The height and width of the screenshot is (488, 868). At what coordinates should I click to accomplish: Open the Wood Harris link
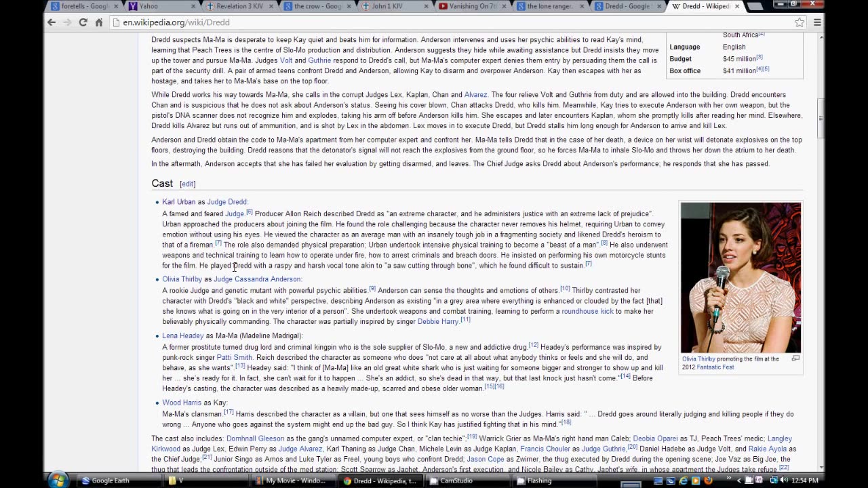coord(182,403)
